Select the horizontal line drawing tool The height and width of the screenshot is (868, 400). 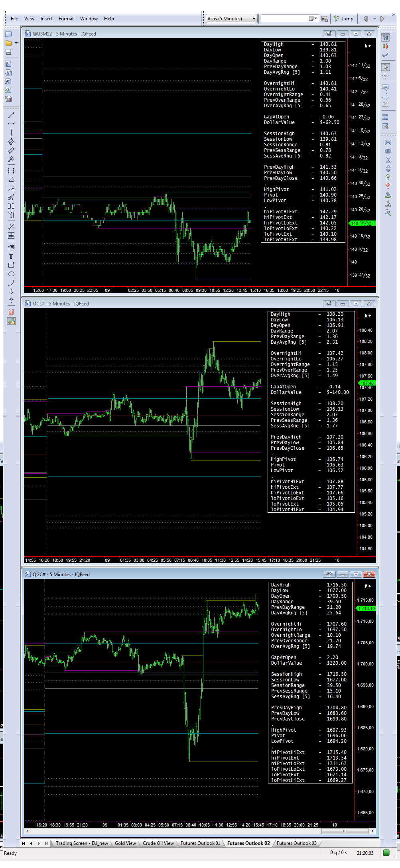(11, 124)
